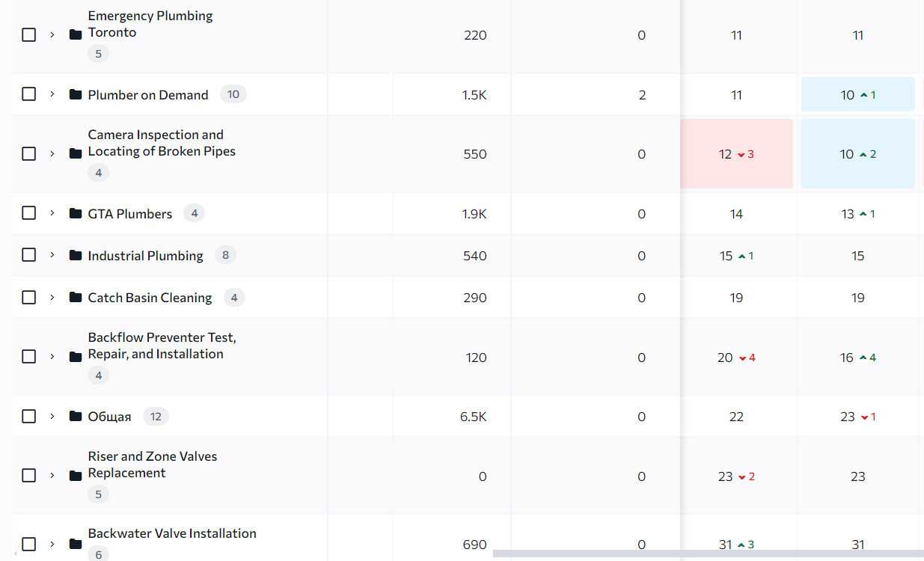Open the Emergency Plumbing Toronto group name
Viewport: 924px width, 561px height.
coord(150,24)
